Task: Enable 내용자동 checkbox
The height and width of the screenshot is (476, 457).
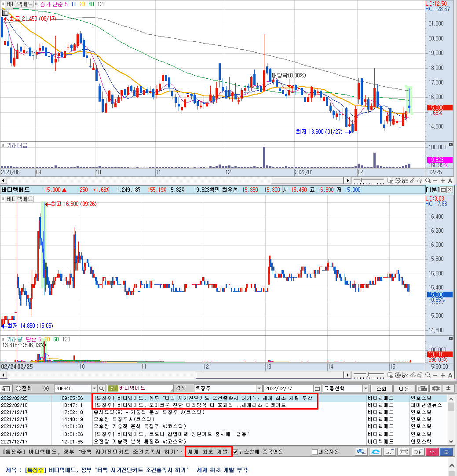Action: (314, 452)
